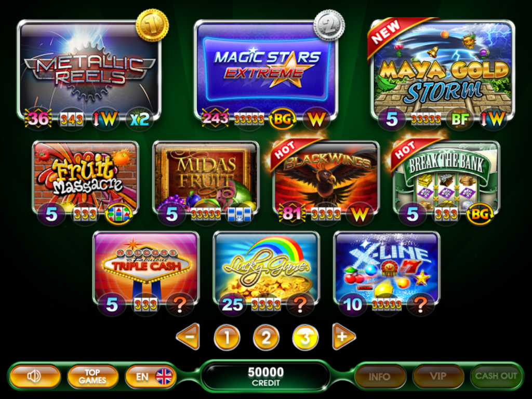
Task: Click the BF icon on Maya Gold Storm
Action: pos(460,119)
